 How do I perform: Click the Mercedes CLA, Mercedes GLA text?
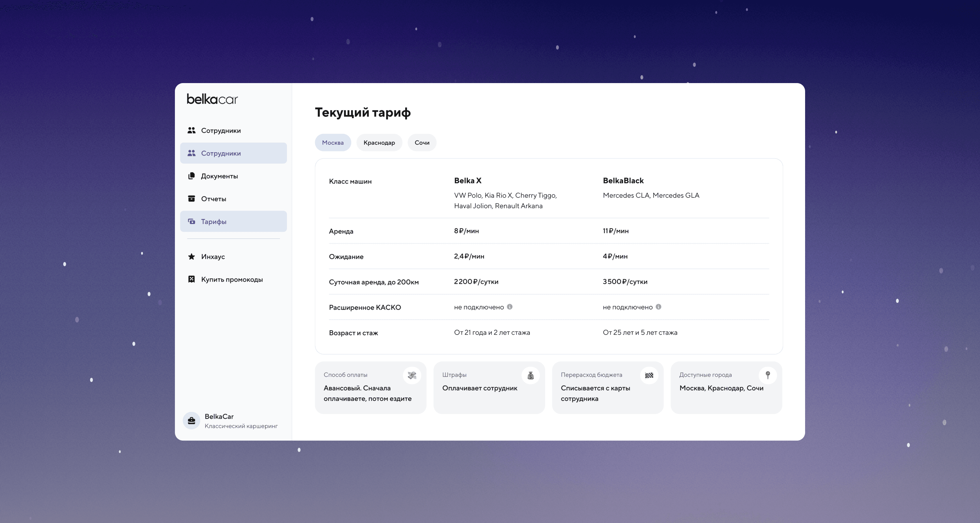651,195
